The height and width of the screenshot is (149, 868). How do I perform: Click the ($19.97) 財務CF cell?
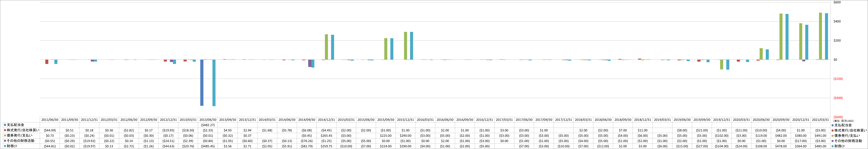(x=89, y=146)
